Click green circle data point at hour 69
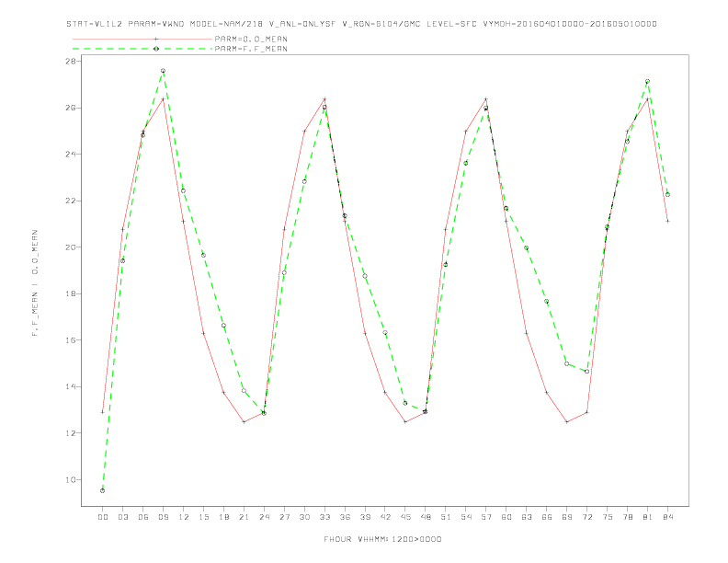Screen dimensions: 728x563 pyautogui.click(x=567, y=363)
